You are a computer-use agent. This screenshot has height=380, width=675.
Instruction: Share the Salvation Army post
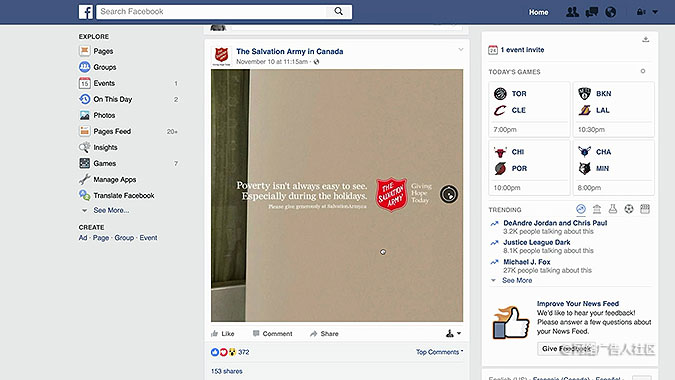click(324, 334)
